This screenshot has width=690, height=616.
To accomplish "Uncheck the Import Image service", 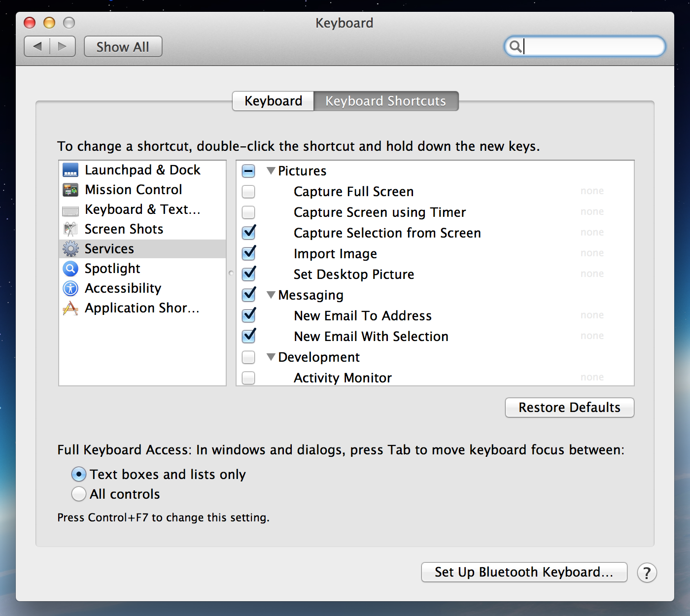I will tap(249, 253).
